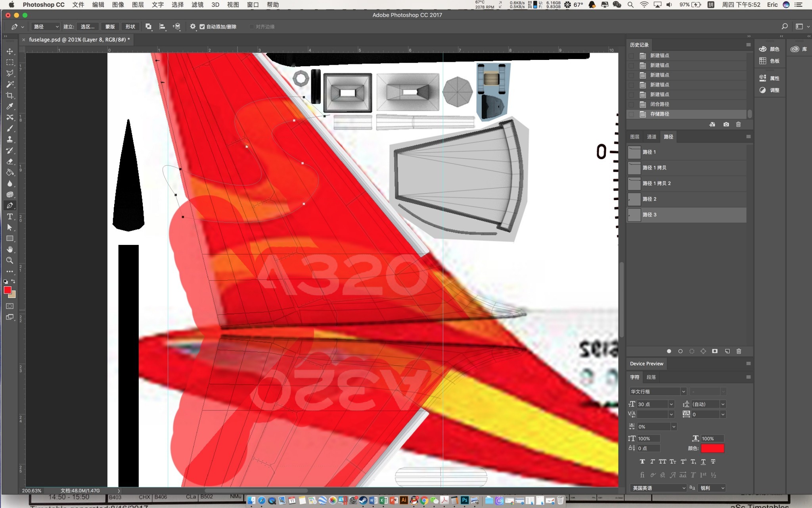Select the Paint Bucket tool

click(x=10, y=173)
